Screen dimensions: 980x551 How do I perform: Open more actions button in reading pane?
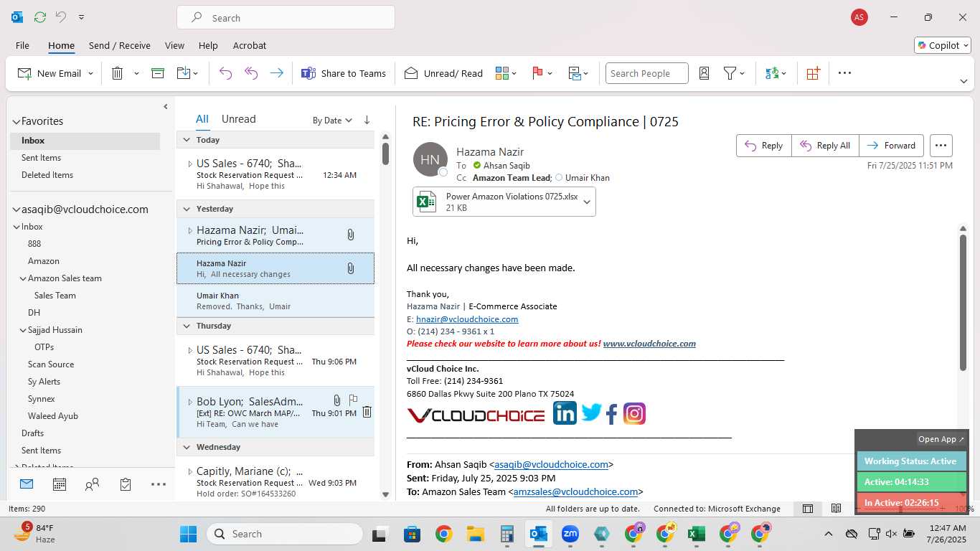tap(941, 145)
